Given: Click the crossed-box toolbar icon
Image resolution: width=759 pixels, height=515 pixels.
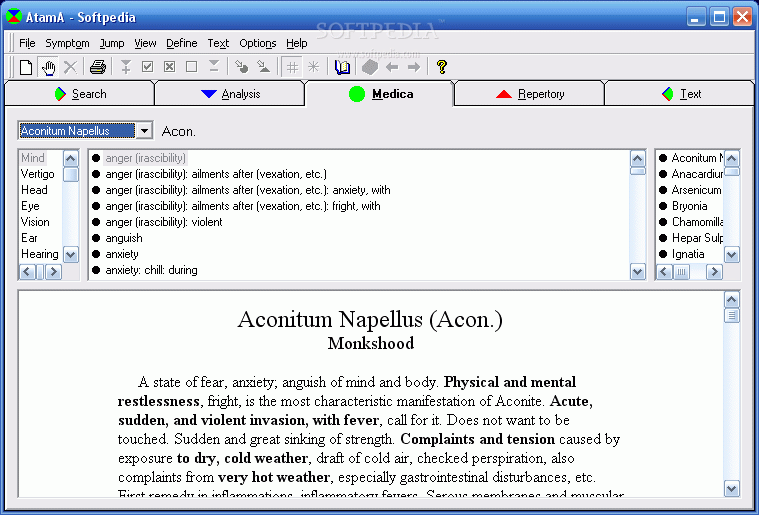Looking at the screenshot, I should pyautogui.click(x=169, y=66).
